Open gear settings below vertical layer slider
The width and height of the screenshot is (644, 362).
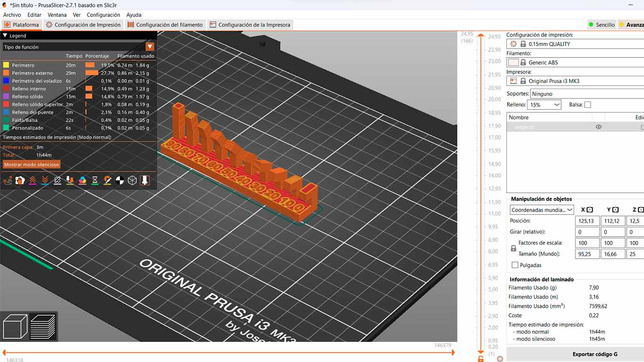pos(500,359)
